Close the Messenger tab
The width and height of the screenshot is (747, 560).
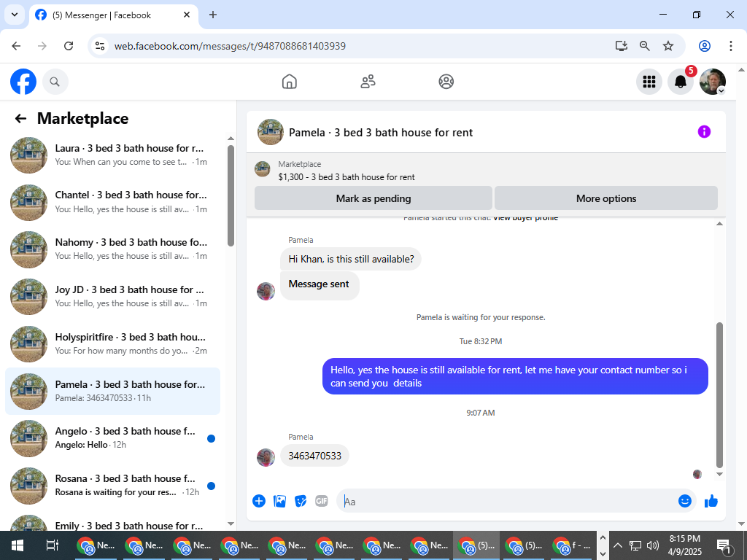pos(187,15)
